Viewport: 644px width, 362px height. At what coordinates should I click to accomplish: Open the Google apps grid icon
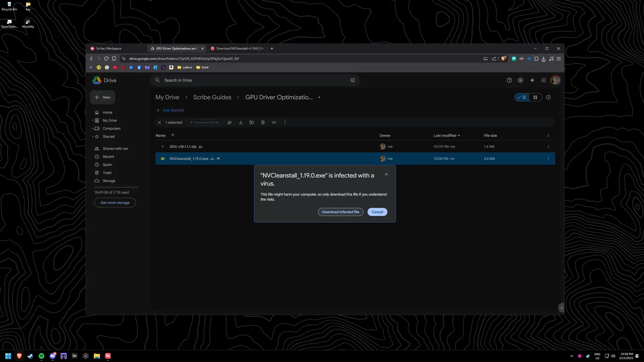(x=543, y=80)
